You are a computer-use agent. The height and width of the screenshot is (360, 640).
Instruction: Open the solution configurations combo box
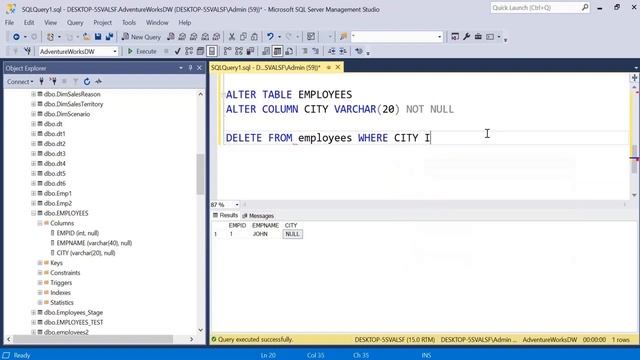click(x=397, y=37)
